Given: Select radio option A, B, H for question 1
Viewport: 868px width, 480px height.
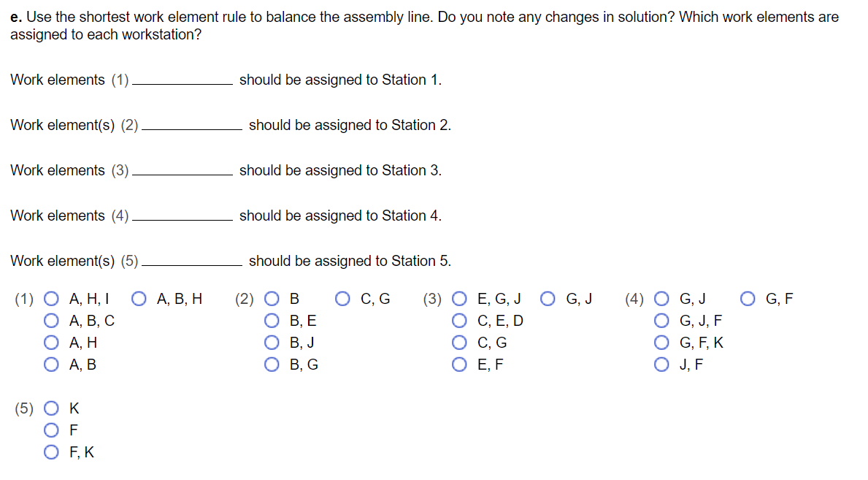Looking at the screenshot, I should [138, 297].
